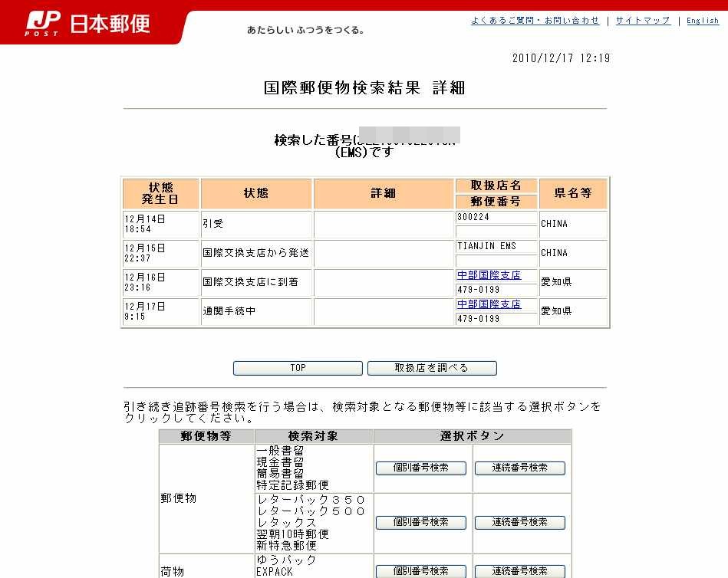Image resolution: width=728 pixels, height=578 pixels.
Task: Select the 国際交換支店から発送 status text
Action: point(255,253)
